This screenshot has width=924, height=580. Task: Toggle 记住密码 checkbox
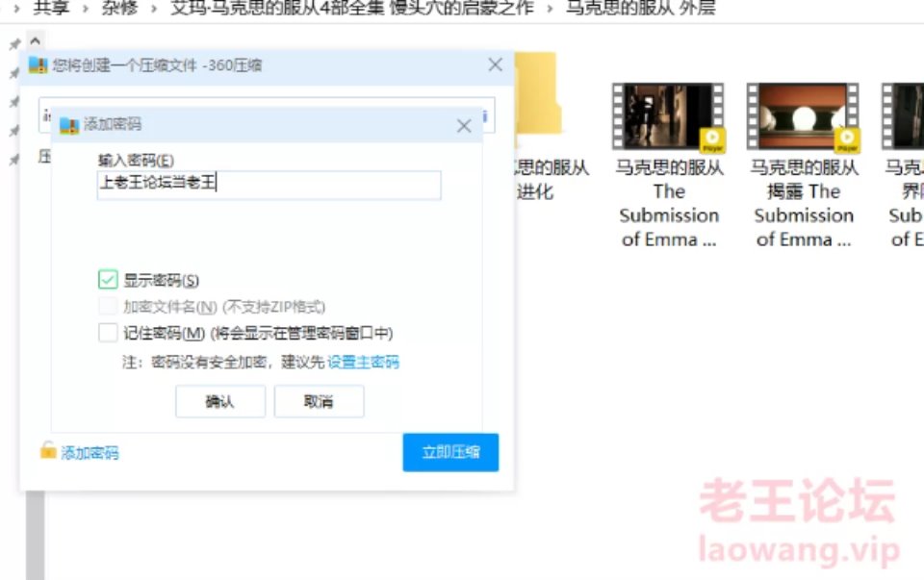108,333
